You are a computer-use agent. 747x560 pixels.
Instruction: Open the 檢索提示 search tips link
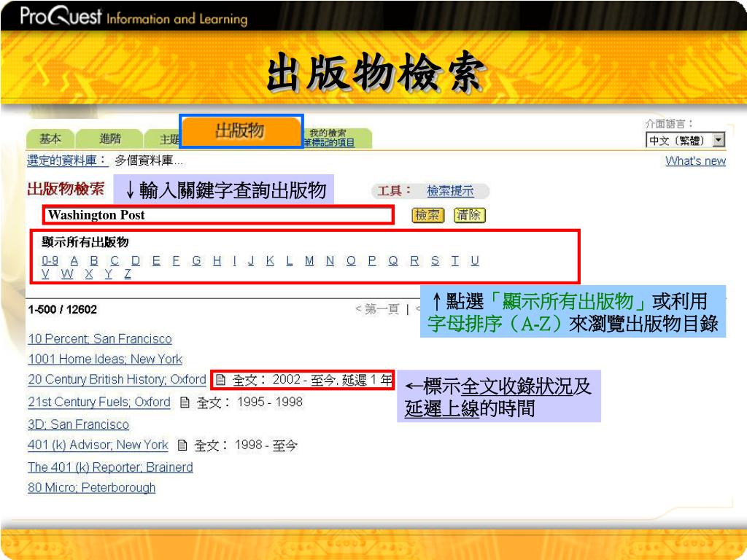[450, 192]
